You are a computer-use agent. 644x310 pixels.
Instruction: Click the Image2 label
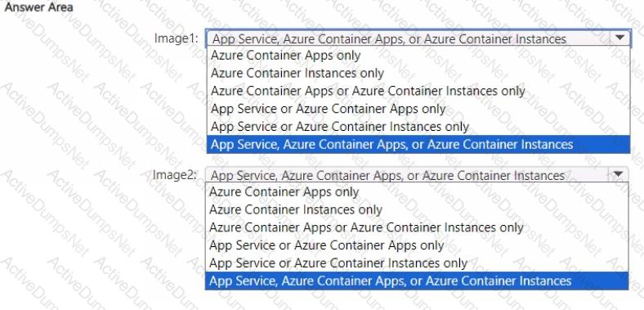click(175, 175)
